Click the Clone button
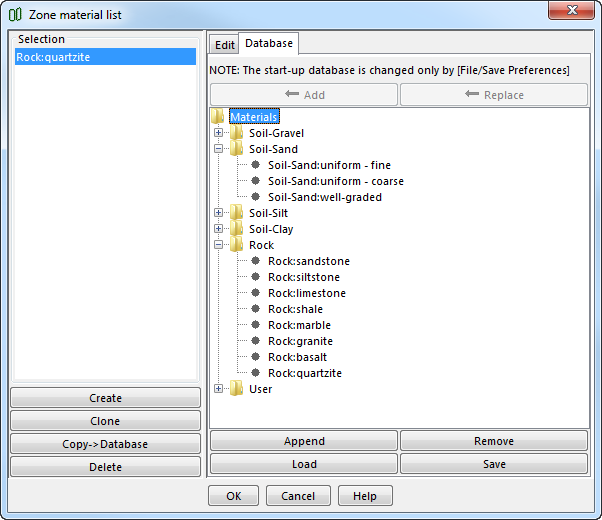Viewport: 602px width, 520px height. tap(105, 421)
